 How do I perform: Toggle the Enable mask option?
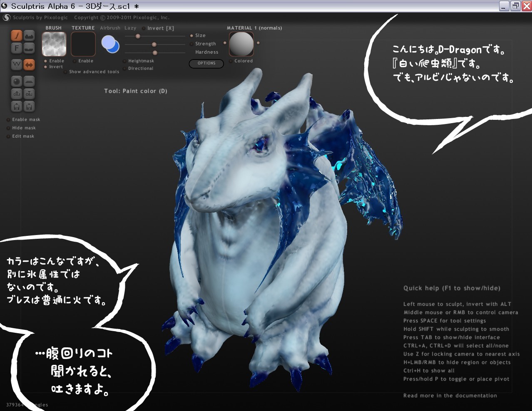(8, 120)
